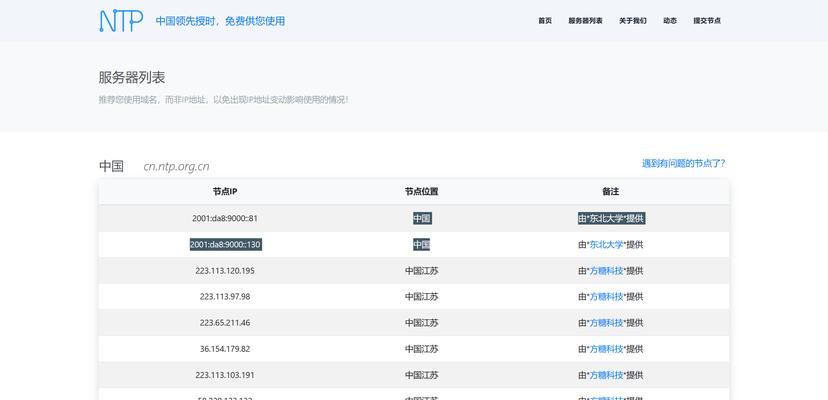Click IP address 223.113.120.195

[225, 271]
